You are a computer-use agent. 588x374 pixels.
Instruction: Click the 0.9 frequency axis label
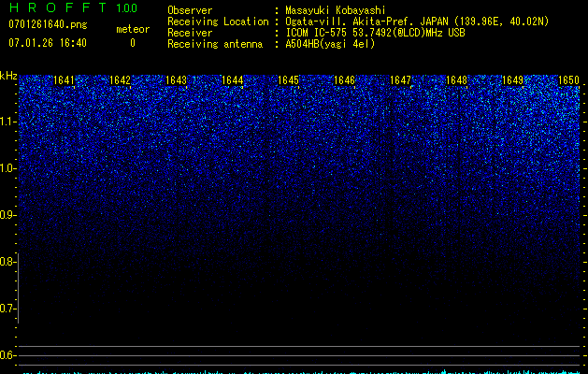[x=7, y=215]
